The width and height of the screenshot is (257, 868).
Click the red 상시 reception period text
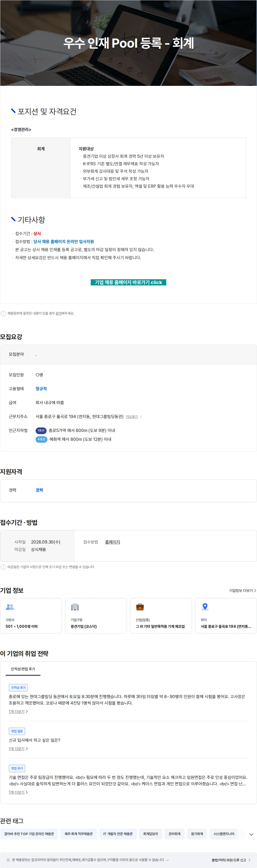click(37, 234)
